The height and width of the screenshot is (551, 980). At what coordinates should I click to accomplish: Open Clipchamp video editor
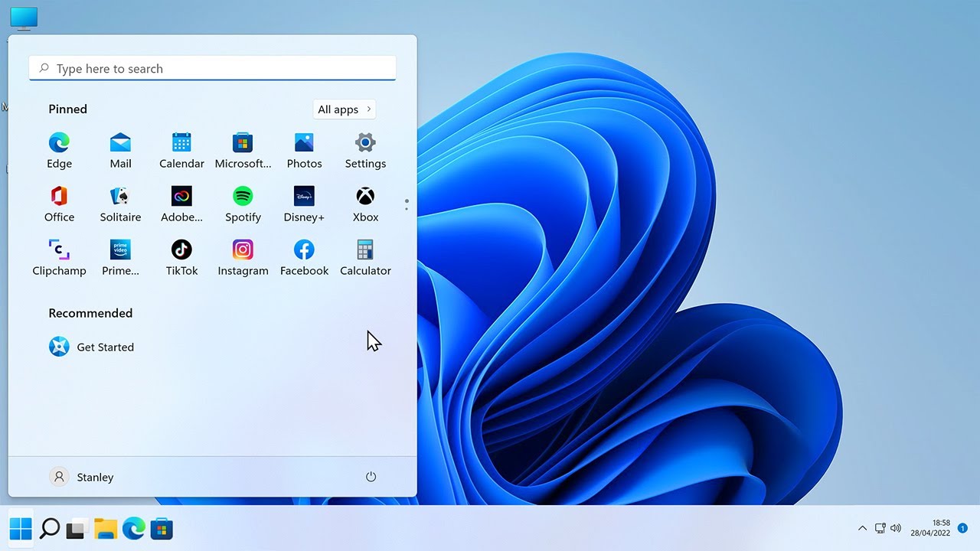click(x=59, y=258)
